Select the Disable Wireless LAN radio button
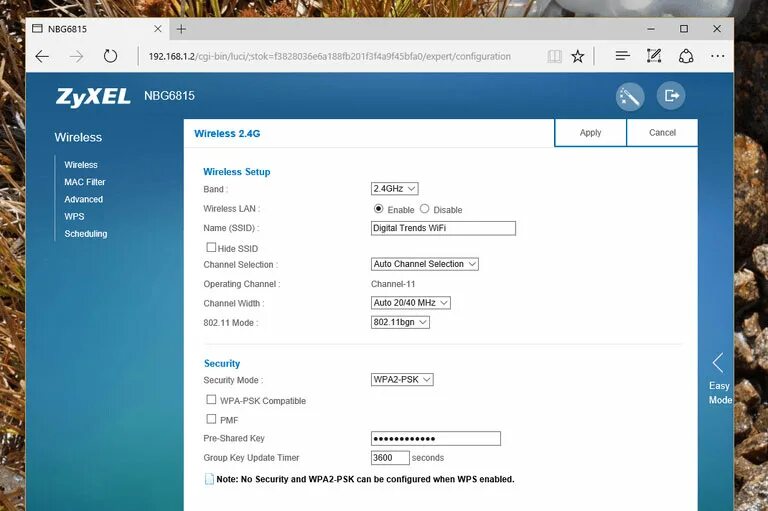 tap(424, 209)
